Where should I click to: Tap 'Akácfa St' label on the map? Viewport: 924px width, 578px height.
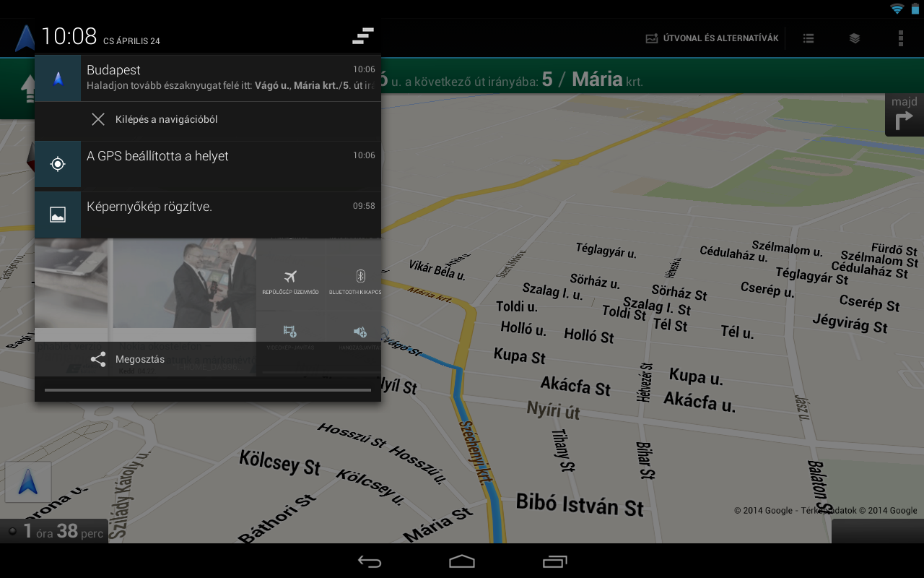tap(576, 384)
